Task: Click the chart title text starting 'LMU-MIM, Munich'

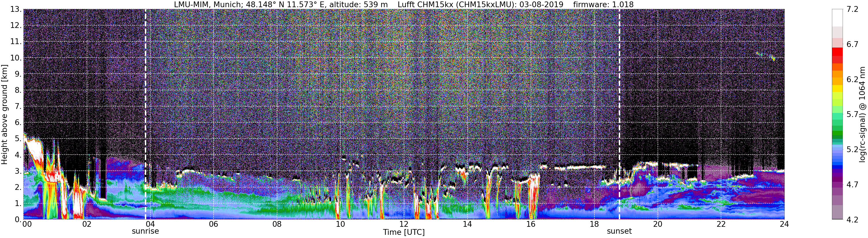Action: (x=404, y=4)
